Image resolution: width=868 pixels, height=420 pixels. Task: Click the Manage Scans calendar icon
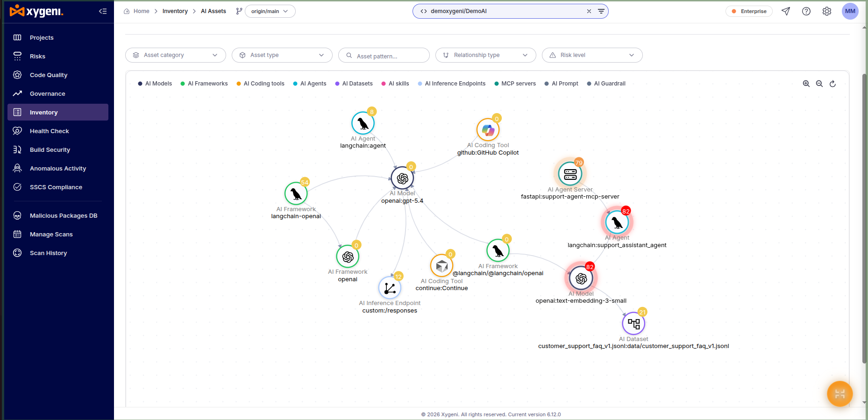17,234
